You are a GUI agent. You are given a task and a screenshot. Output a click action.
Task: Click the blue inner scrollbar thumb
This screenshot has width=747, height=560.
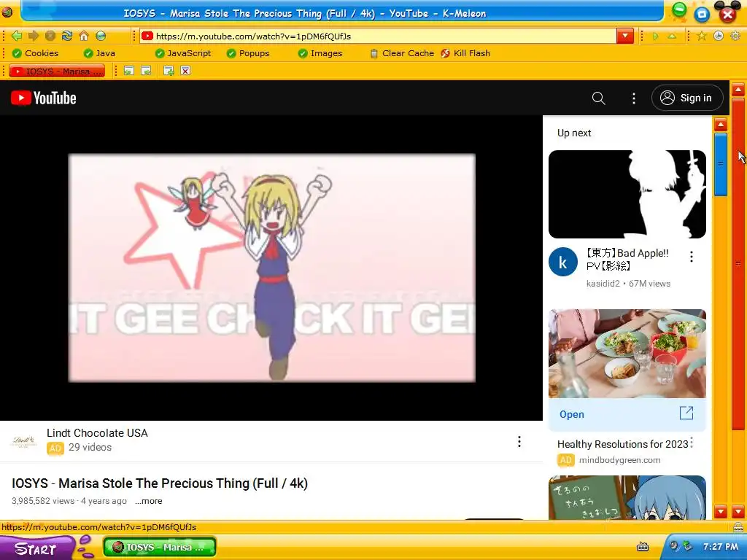coord(721,164)
